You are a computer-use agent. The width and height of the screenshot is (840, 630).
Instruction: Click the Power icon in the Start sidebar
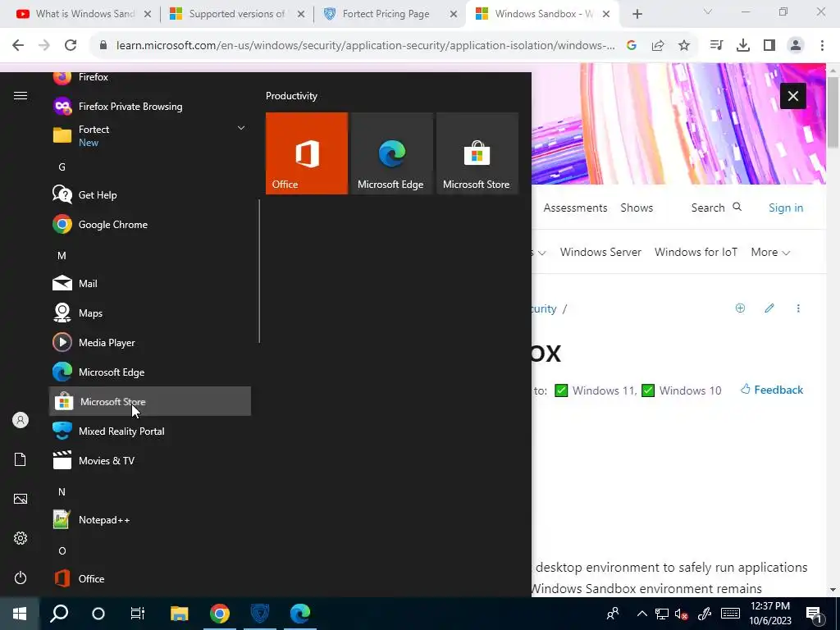coord(21,577)
